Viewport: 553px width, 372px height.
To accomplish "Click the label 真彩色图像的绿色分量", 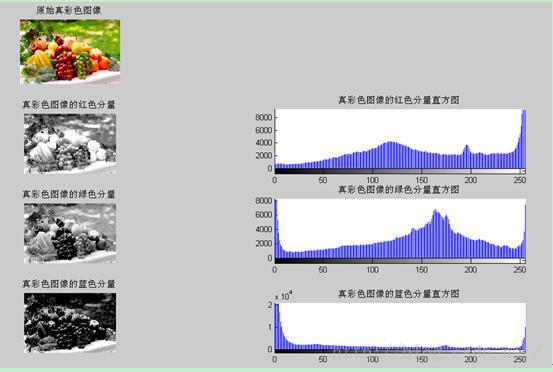I will point(69,194).
